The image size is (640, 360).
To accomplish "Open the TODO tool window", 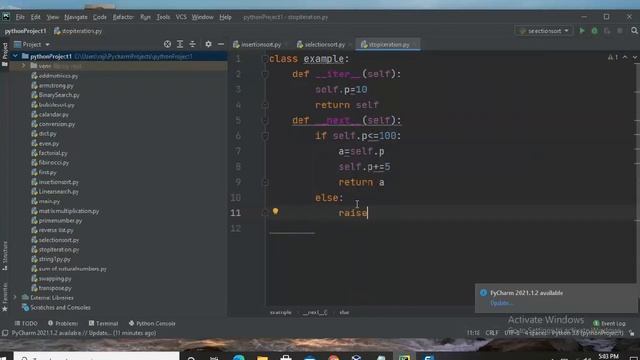I will (x=26, y=323).
